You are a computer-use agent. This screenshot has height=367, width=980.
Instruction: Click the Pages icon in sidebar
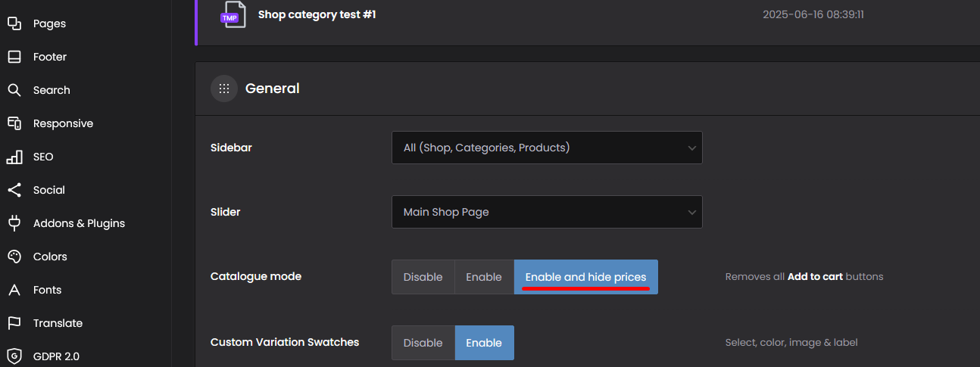coord(14,23)
